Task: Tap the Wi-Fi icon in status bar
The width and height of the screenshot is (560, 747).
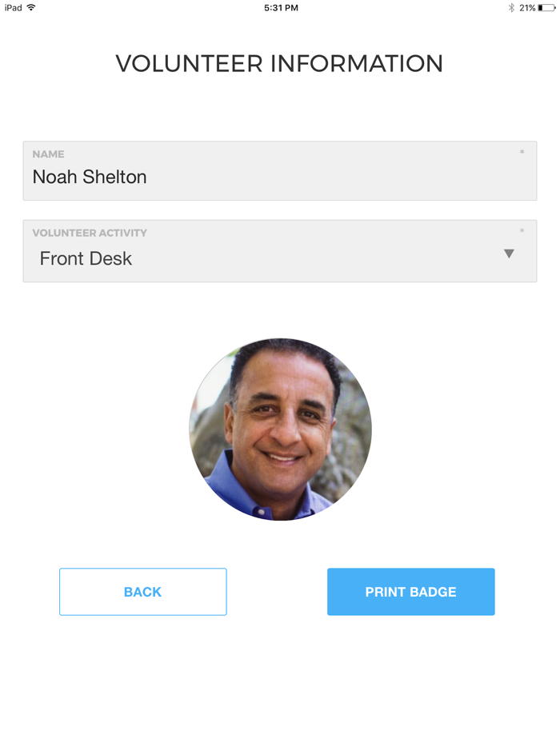Action: [x=31, y=7]
